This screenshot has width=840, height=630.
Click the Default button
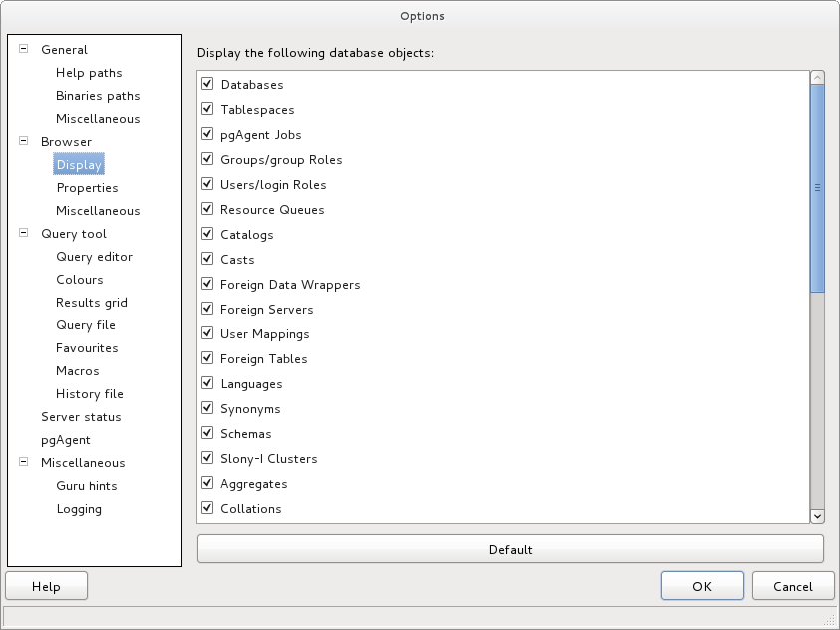tap(510, 549)
